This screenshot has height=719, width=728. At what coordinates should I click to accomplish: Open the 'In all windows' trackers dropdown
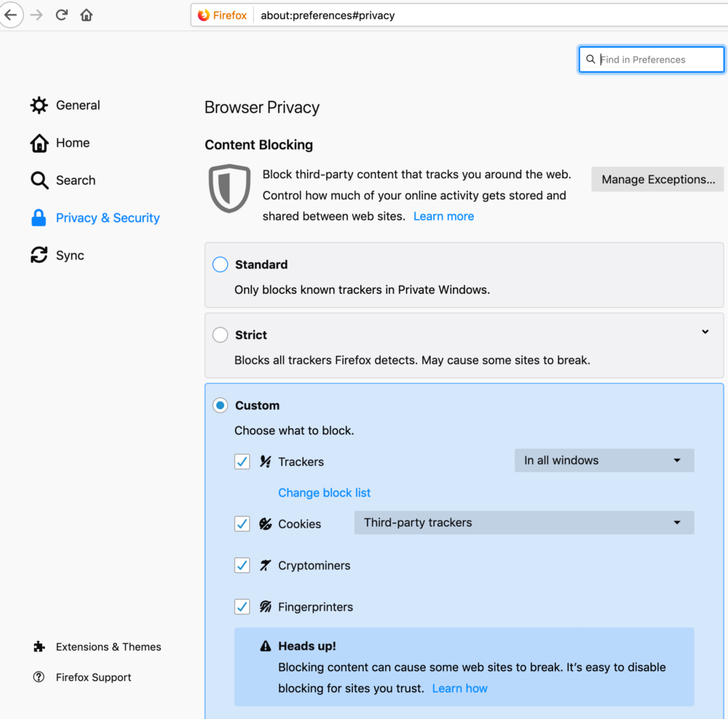tap(604, 461)
